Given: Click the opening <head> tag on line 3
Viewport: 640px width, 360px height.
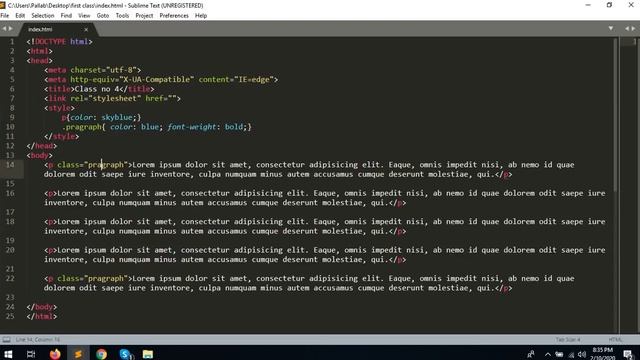Looking at the screenshot, I should 39,61.
